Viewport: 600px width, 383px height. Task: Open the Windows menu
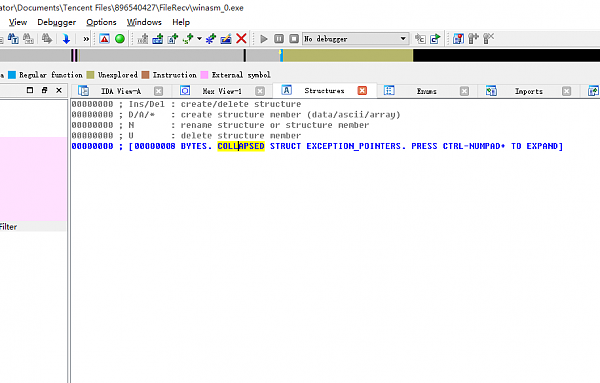[144, 22]
